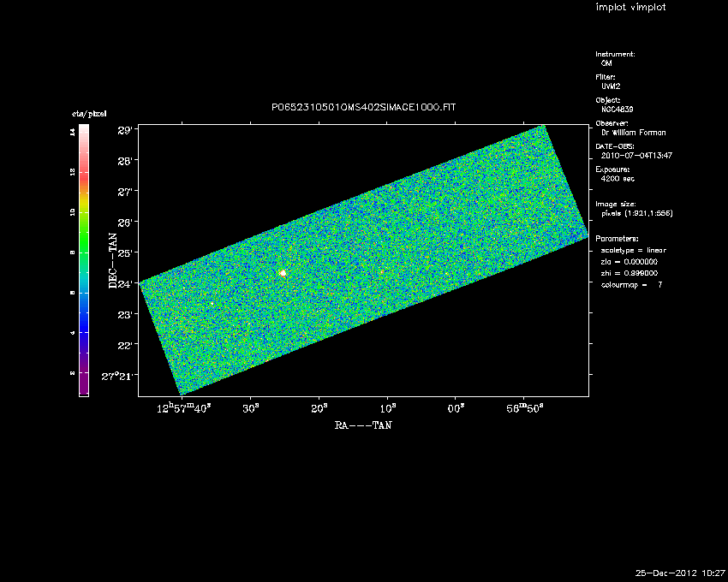Click the 'implot vimplot' header text
The width and height of the screenshot is (728, 582).
click(630, 8)
